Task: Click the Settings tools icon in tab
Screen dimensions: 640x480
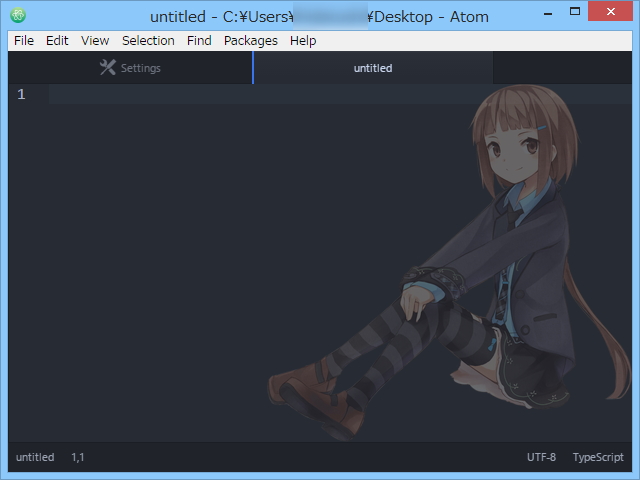Action: pyautogui.click(x=108, y=68)
